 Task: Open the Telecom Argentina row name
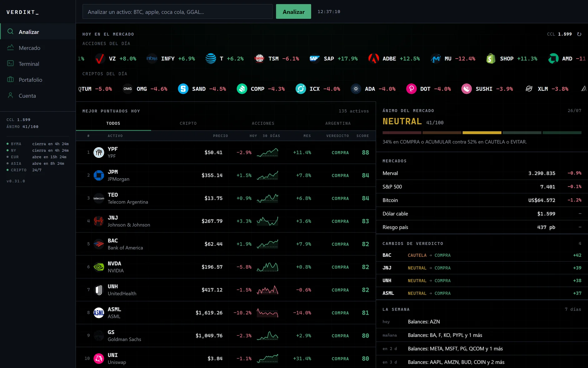pyautogui.click(x=128, y=202)
